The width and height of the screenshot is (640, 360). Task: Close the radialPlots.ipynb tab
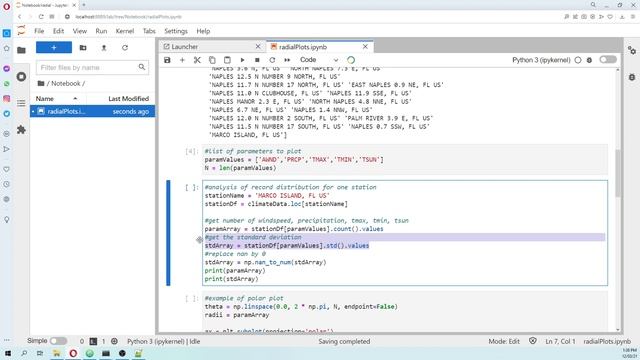[365, 47]
